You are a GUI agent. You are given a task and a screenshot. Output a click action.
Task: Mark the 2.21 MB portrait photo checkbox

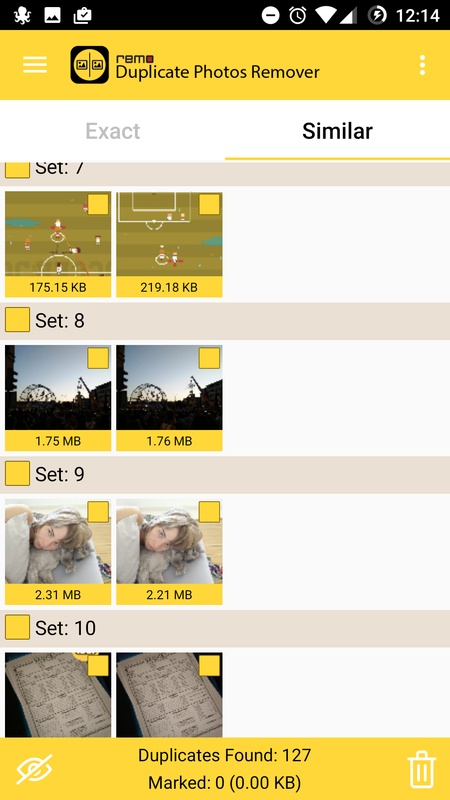coord(209,512)
